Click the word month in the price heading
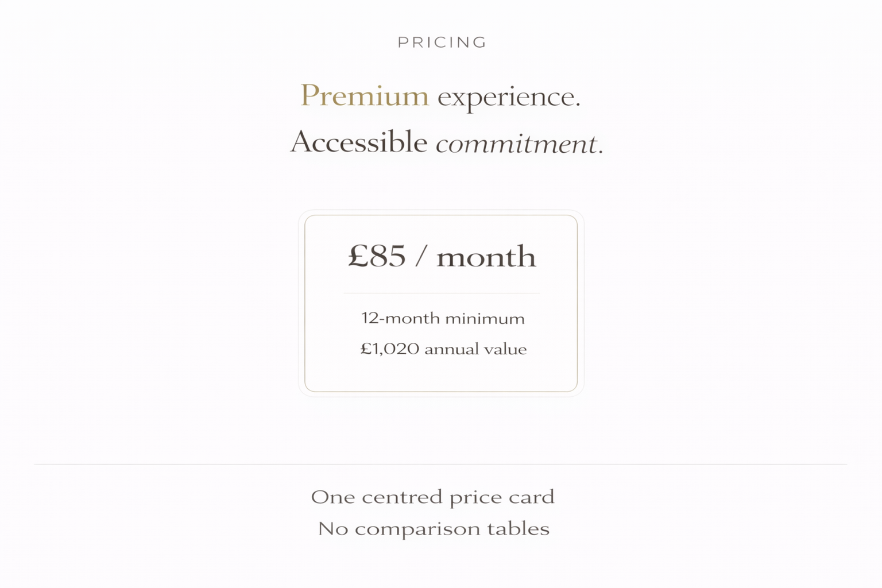Screen dimensions: 882x588 486,257
